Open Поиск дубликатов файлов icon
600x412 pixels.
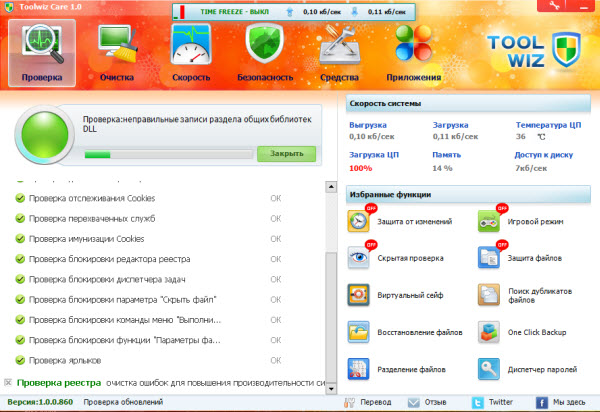pos(489,295)
